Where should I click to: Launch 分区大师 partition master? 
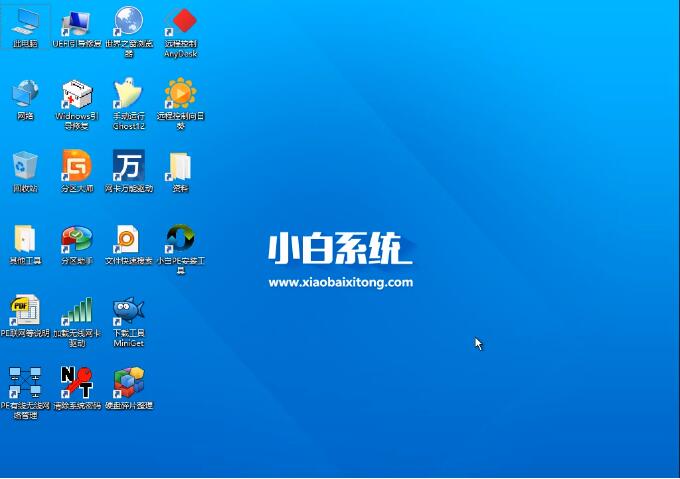click(x=76, y=165)
